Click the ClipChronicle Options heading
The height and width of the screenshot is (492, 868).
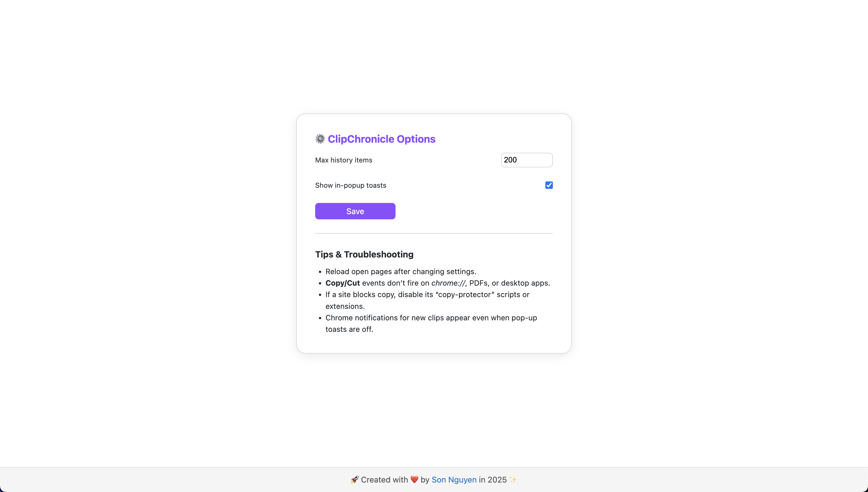click(x=381, y=139)
